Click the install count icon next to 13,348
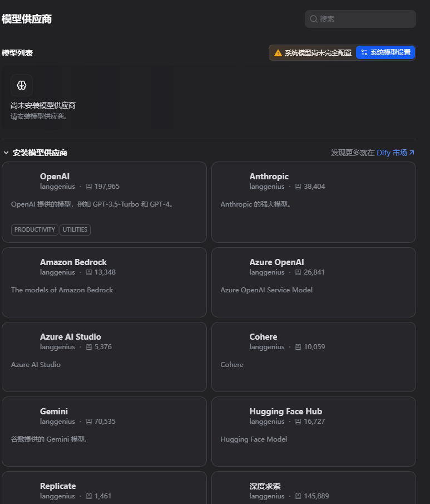The height and width of the screenshot is (504, 430). tap(89, 272)
